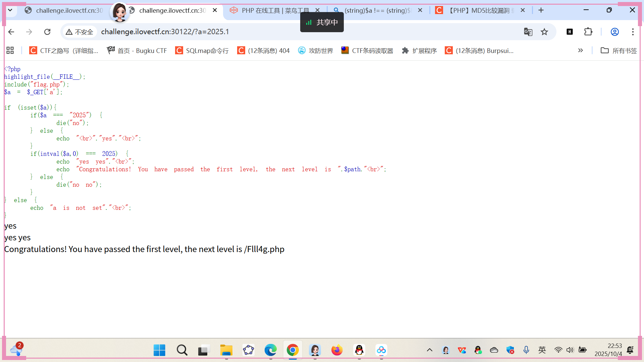Open the Chrome profile avatar icon
Viewport: 644px width, 362px height.
[614, 32]
